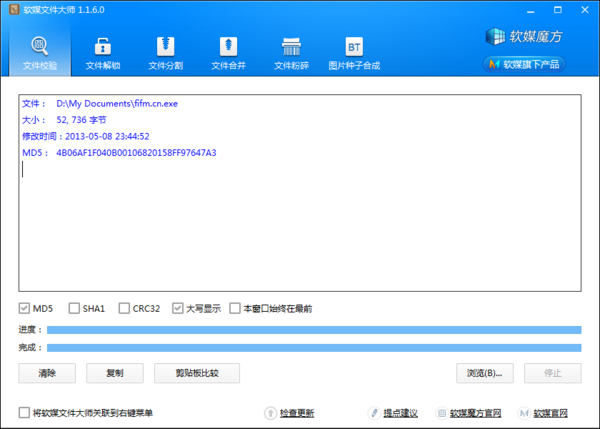Open the 图片种子合成 BT icon
The image size is (600, 429).
[354, 46]
